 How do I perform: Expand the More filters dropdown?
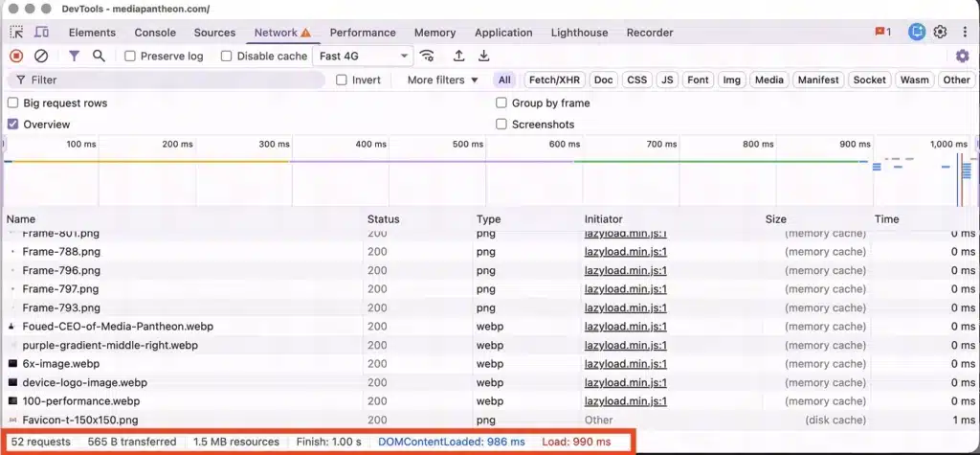tap(442, 80)
